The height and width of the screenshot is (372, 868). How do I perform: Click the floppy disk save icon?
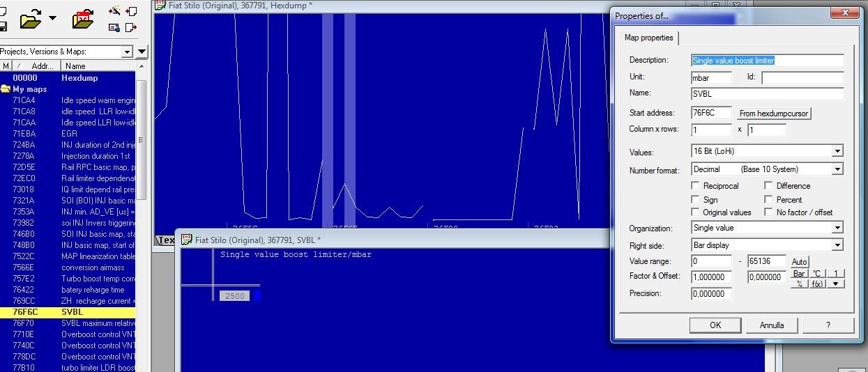tap(3, 27)
